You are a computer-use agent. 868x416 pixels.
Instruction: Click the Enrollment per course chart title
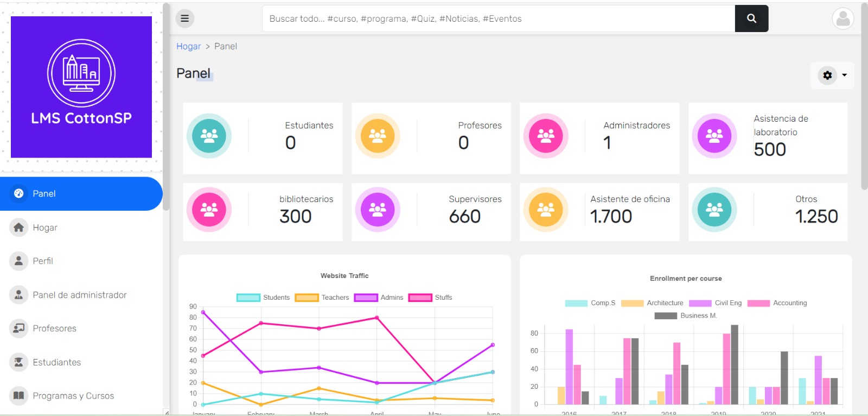click(686, 279)
